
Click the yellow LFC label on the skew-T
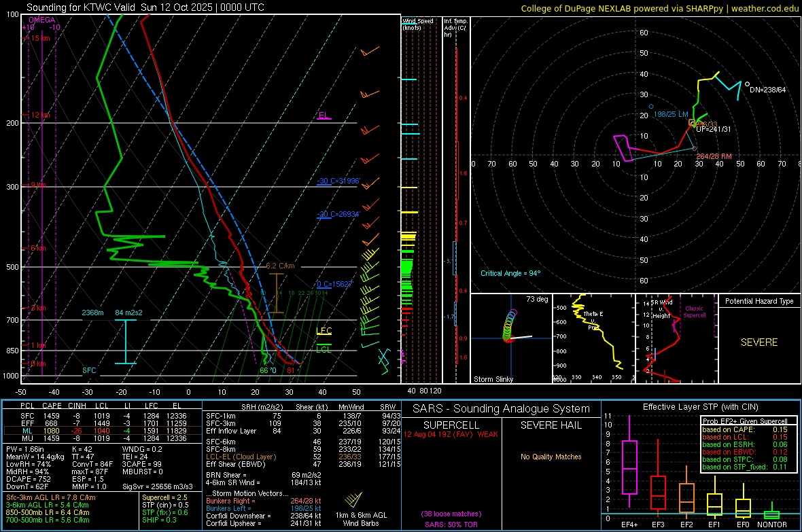tap(324, 331)
